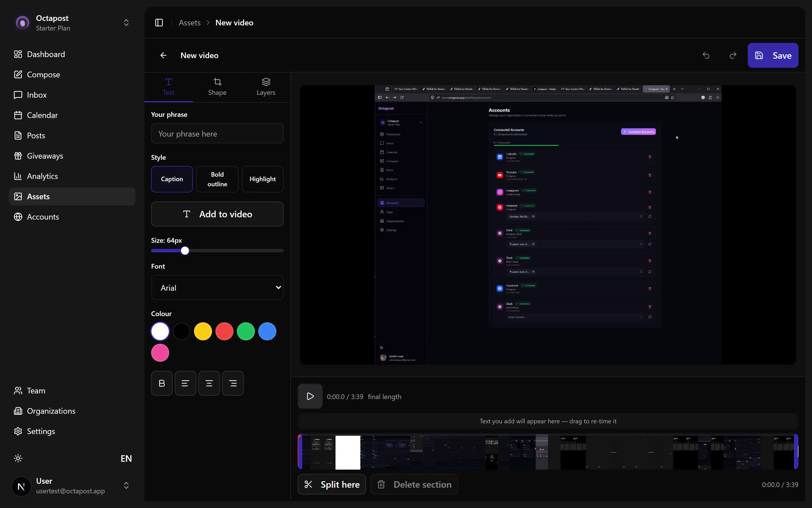Select the Highlight style
This screenshot has width=812, height=508.
[x=262, y=179]
